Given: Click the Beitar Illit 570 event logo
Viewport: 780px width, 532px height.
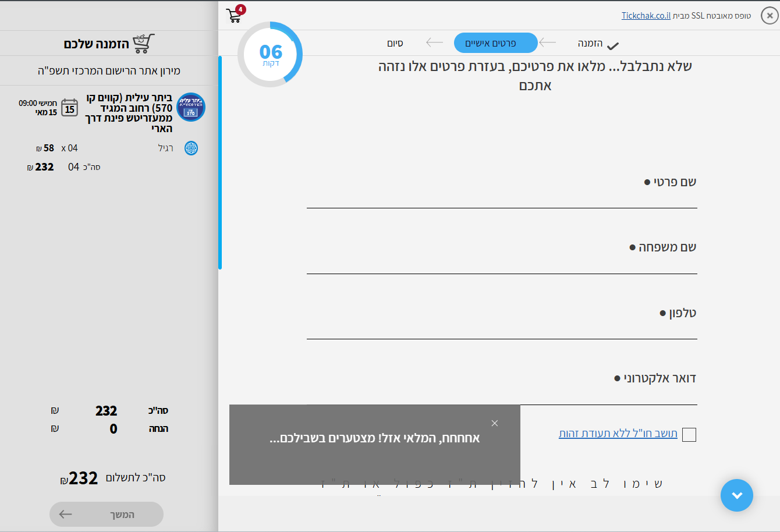Looking at the screenshot, I should coord(191,107).
